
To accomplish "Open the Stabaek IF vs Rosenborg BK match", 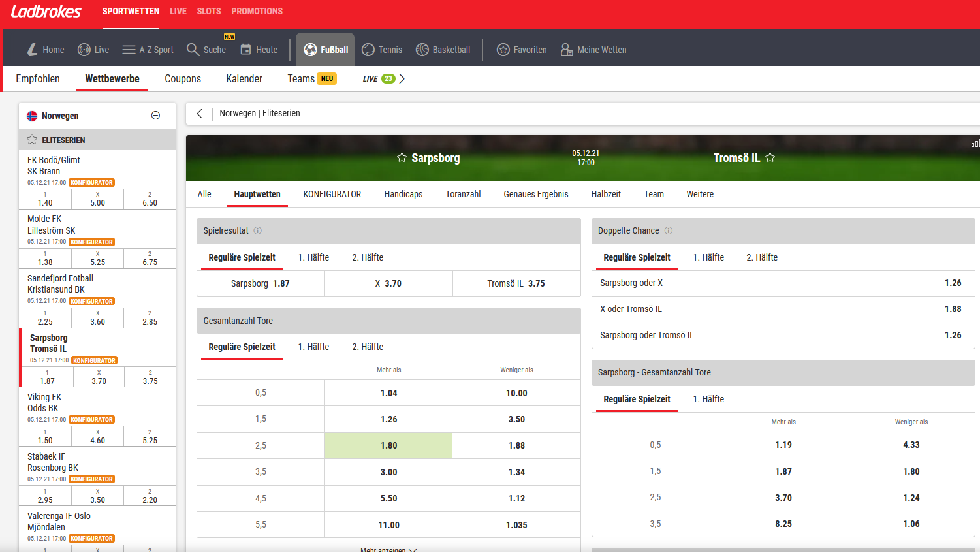I will coord(53,462).
